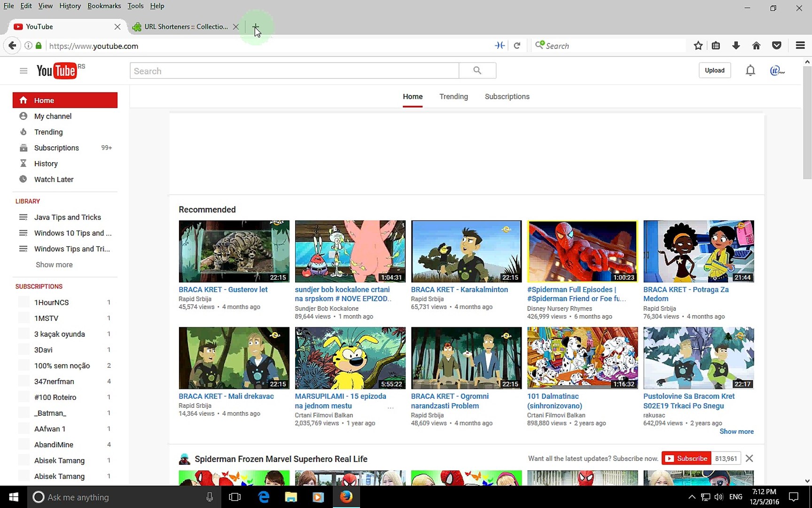Switch to the Subscriptions tab
This screenshot has width=812, height=508.
click(507, 96)
